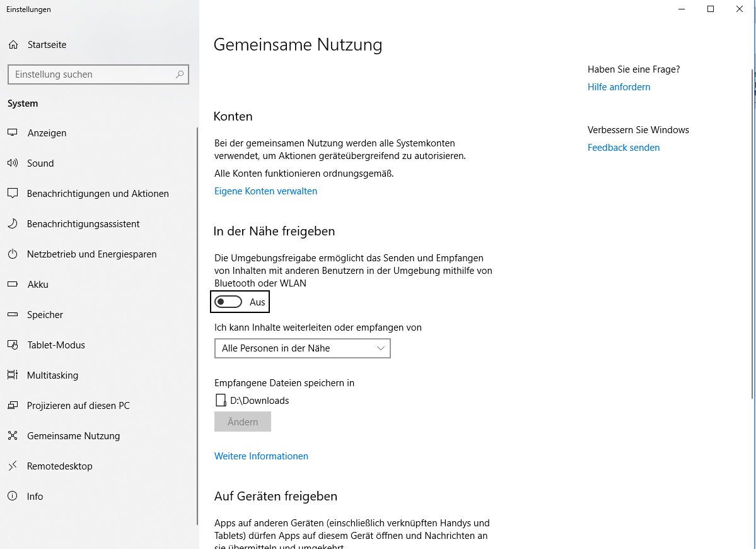Image resolution: width=756 pixels, height=549 pixels.
Task: Click the Remotedesktop icon in sidebar
Action: (x=13, y=466)
